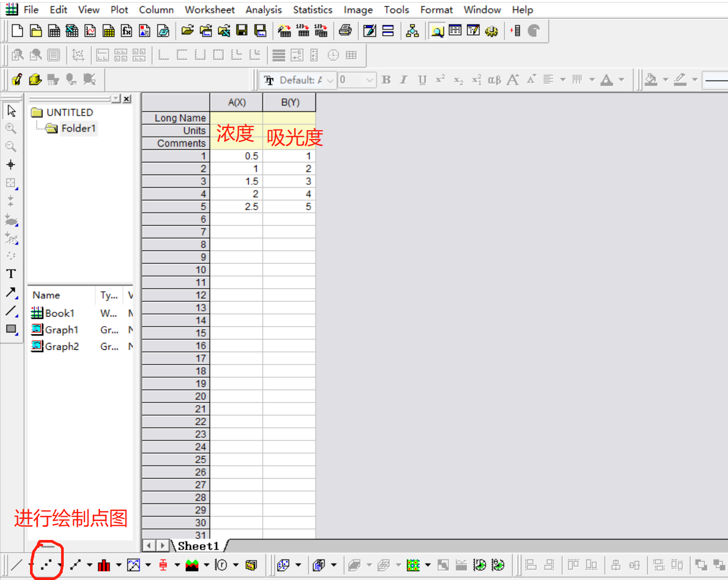Viewport: 728px width, 580px height.
Task: Select the A(X) column header
Action: [237, 102]
